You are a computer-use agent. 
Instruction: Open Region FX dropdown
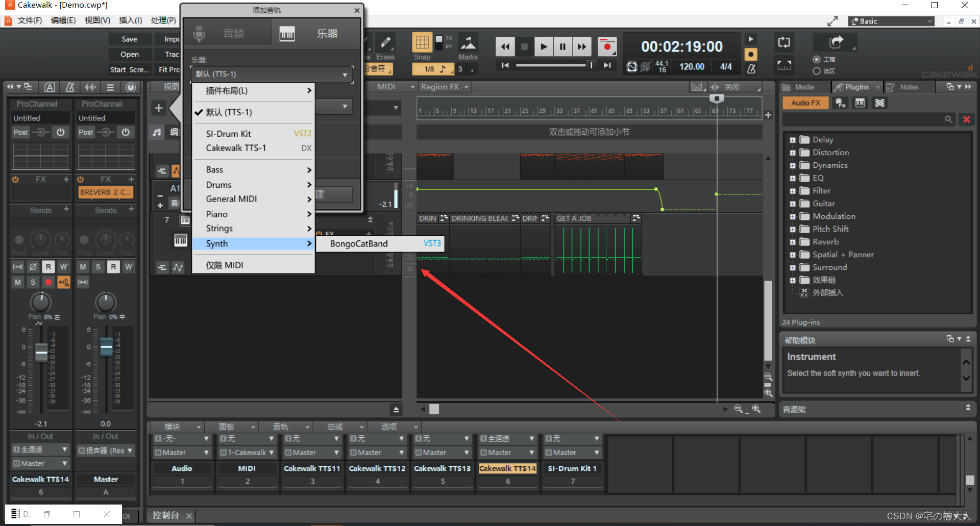444,87
